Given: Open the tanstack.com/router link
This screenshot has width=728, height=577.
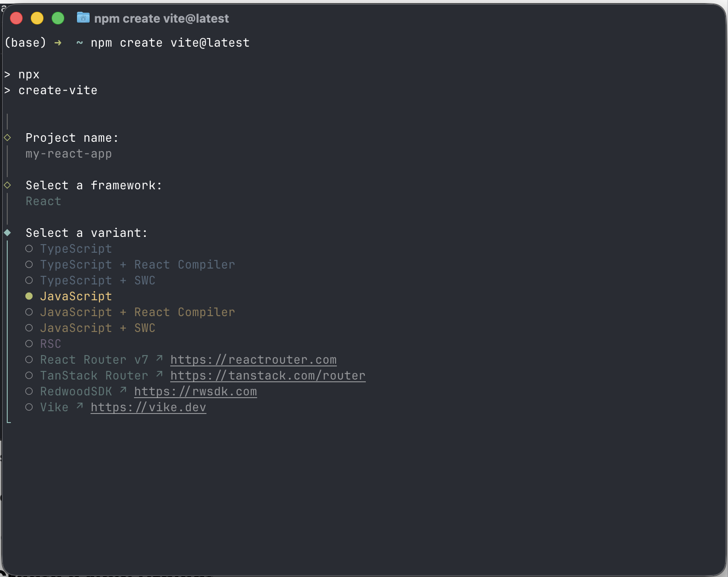Looking at the screenshot, I should tap(268, 375).
